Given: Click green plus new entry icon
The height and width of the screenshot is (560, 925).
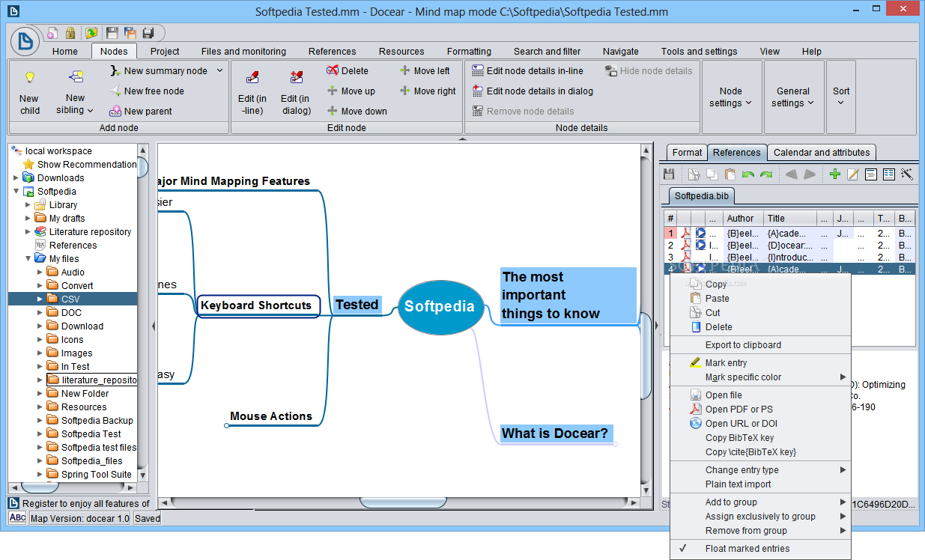Looking at the screenshot, I should pos(835,174).
